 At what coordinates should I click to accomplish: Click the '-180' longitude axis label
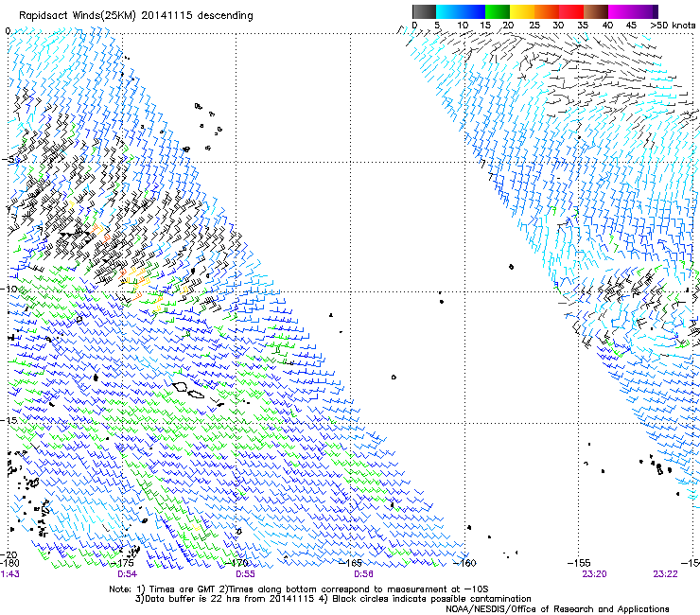point(9,563)
